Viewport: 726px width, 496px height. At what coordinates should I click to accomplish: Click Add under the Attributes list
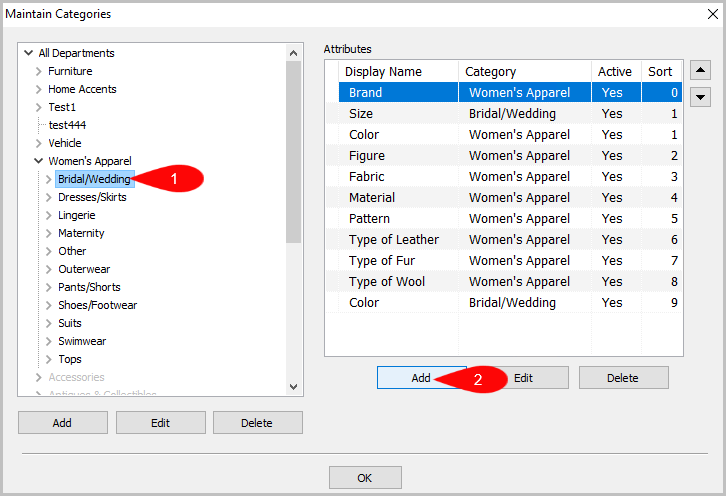421,378
